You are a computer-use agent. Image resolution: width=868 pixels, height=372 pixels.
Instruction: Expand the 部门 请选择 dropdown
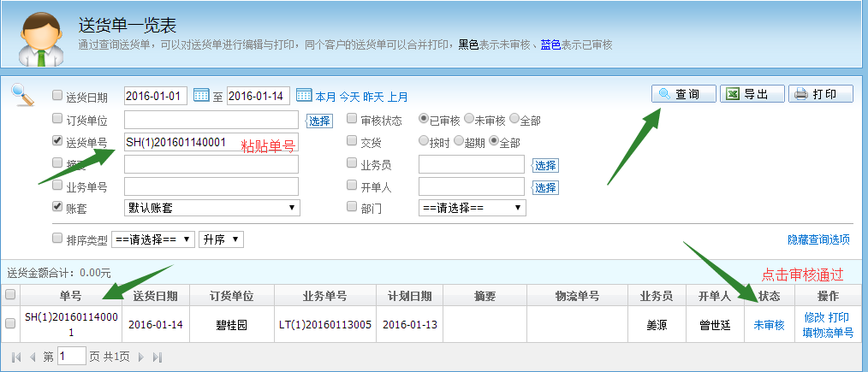tap(472, 207)
